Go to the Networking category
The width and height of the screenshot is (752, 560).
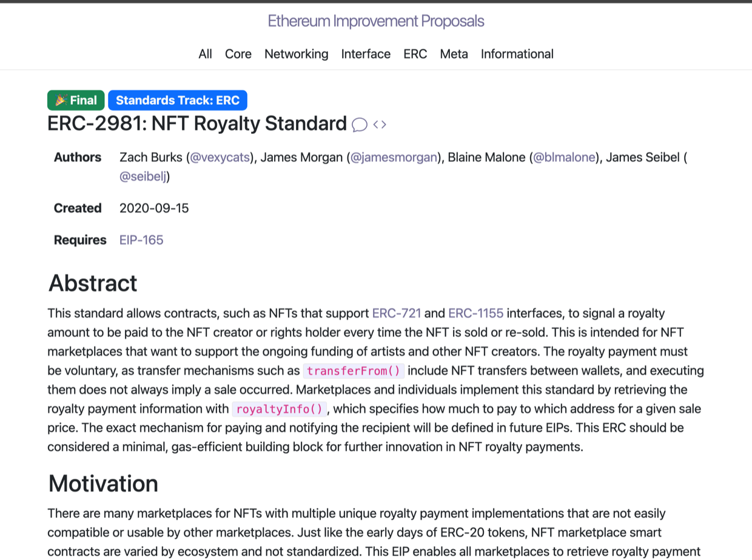tap(297, 54)
